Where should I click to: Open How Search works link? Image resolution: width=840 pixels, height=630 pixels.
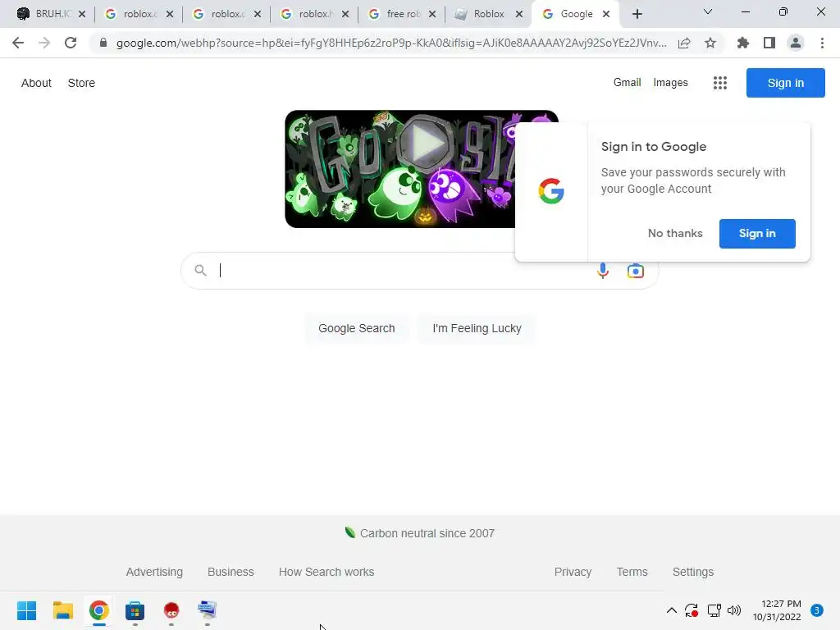326,572
